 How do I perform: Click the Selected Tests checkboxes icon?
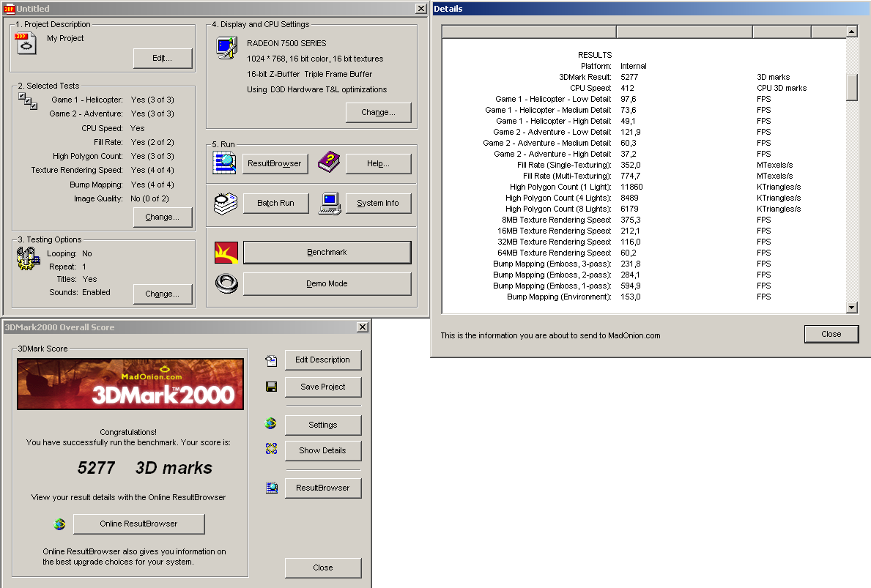28,100
